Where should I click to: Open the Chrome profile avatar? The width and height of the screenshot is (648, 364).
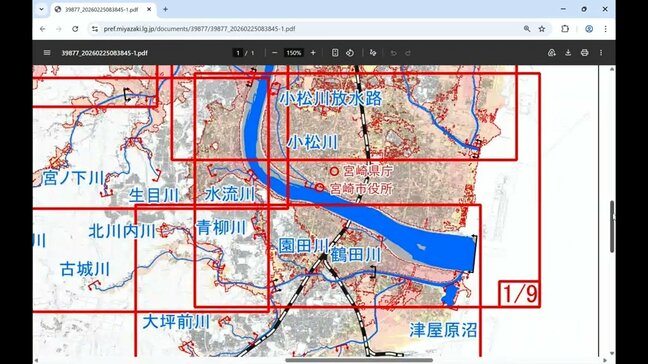[589, 29]
